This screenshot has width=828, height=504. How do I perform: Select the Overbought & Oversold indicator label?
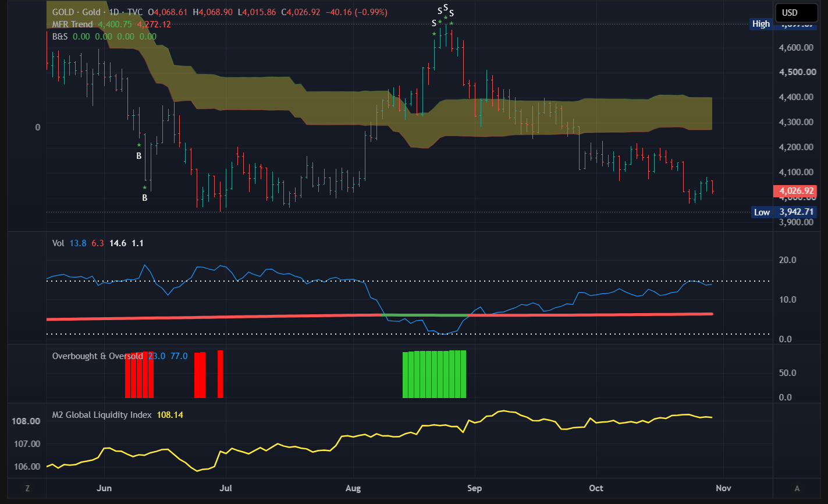point(98,356)
